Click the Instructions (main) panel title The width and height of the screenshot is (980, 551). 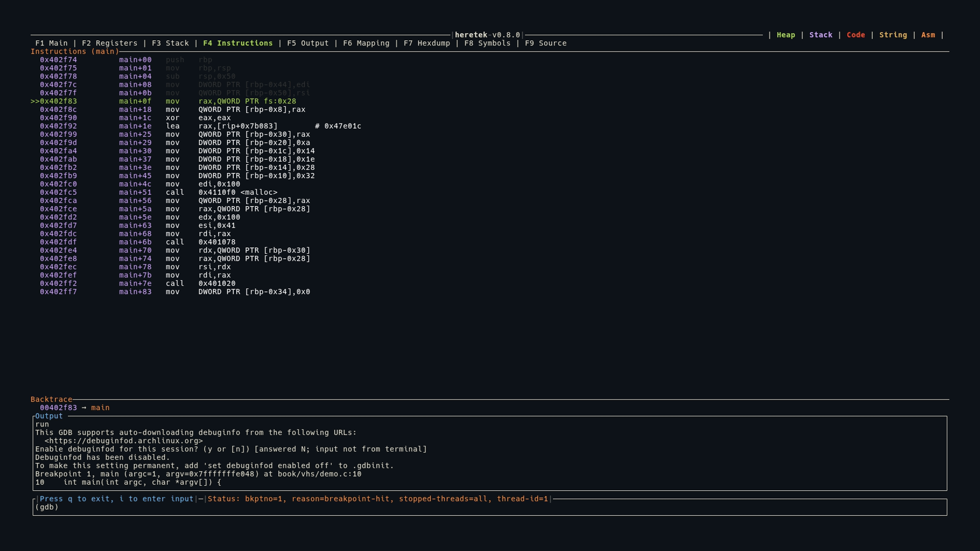[x=75, y=52]
